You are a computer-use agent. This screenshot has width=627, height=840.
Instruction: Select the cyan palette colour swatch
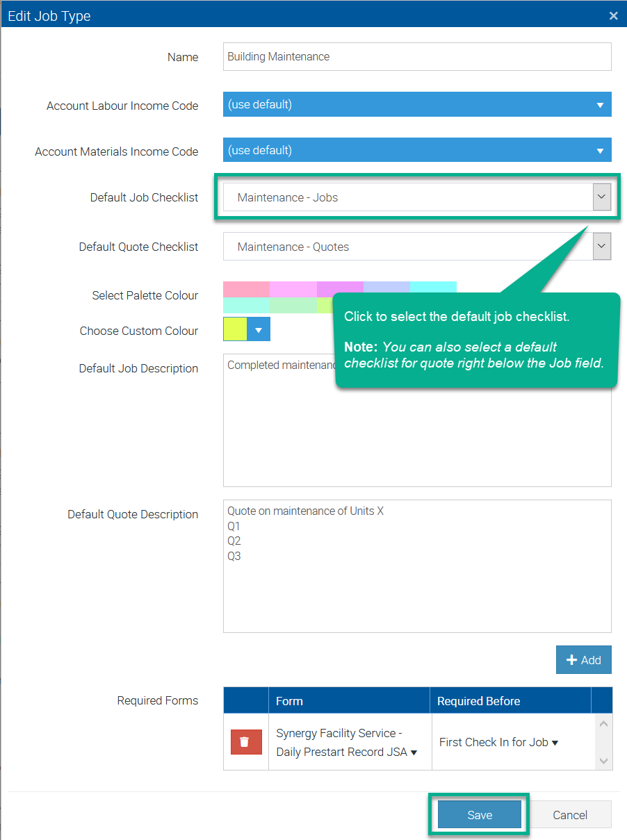(433, 289)
